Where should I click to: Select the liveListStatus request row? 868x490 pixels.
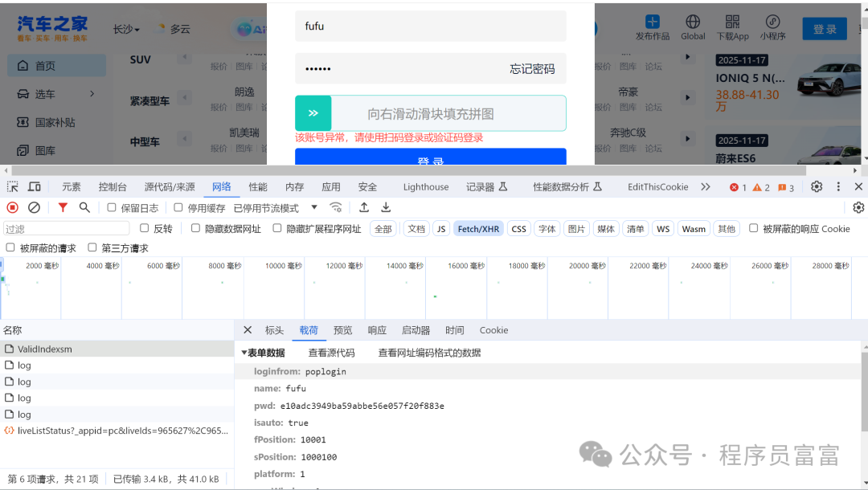tap(117, 431)
